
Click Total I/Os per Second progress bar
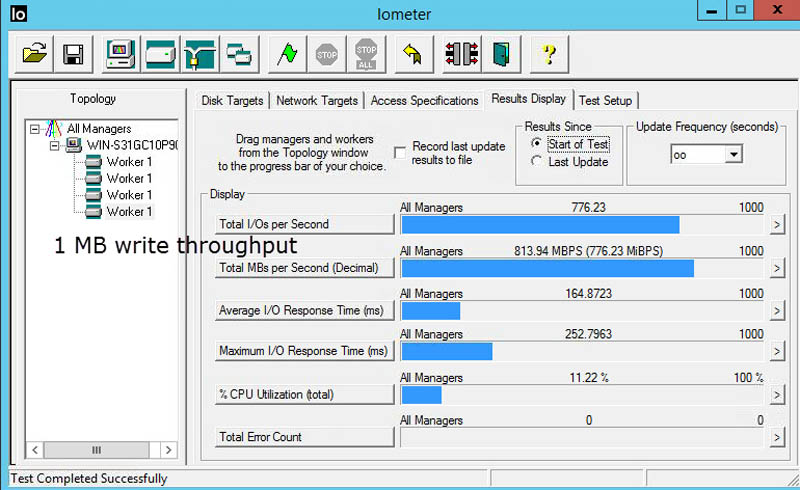click(582, 225)
